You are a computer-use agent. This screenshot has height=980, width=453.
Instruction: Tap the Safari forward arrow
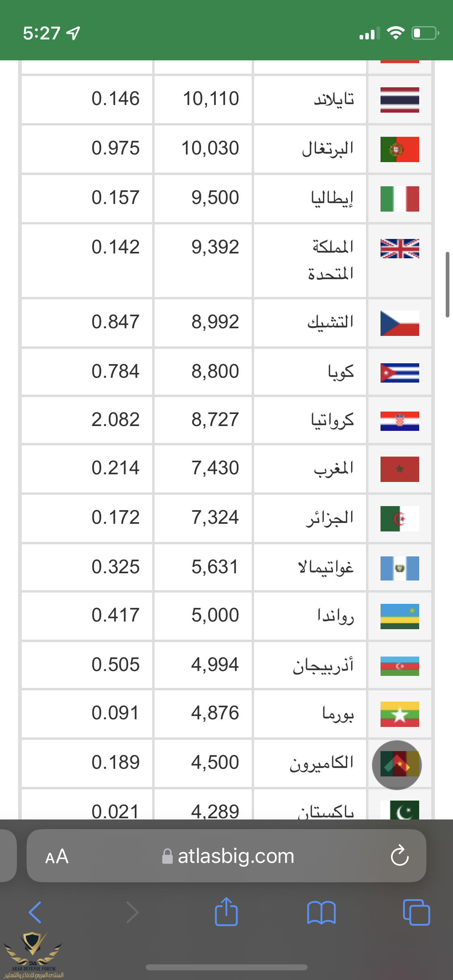tap(132, 912)
